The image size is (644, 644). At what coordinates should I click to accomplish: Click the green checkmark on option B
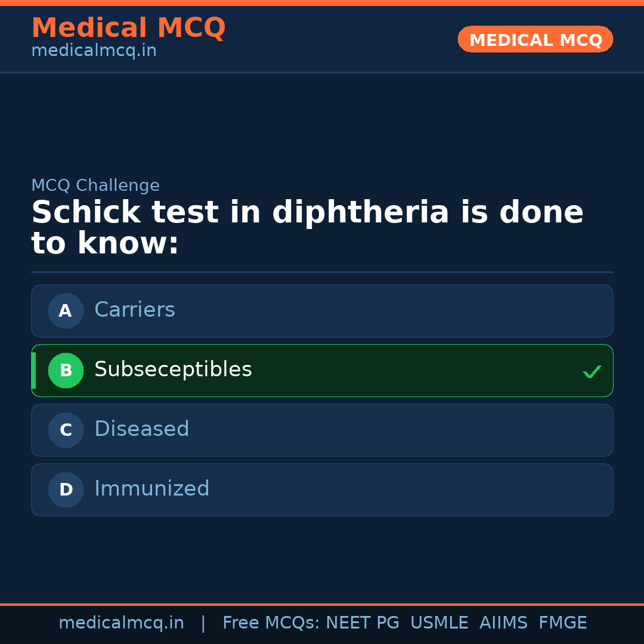592,371
